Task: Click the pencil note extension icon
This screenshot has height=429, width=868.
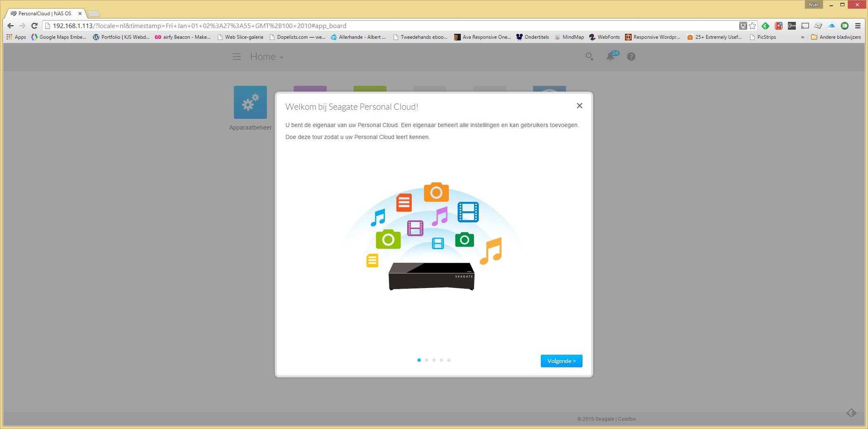Action: click(x=818, y=26)
